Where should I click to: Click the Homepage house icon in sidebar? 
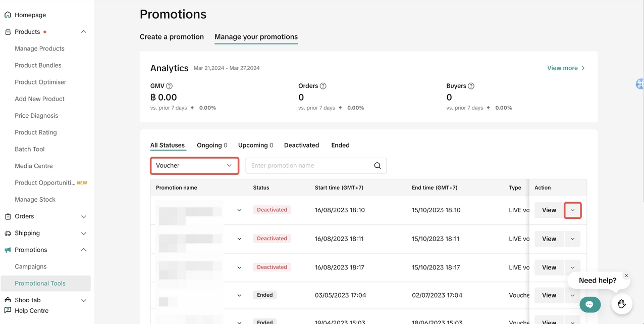point(8,15)
